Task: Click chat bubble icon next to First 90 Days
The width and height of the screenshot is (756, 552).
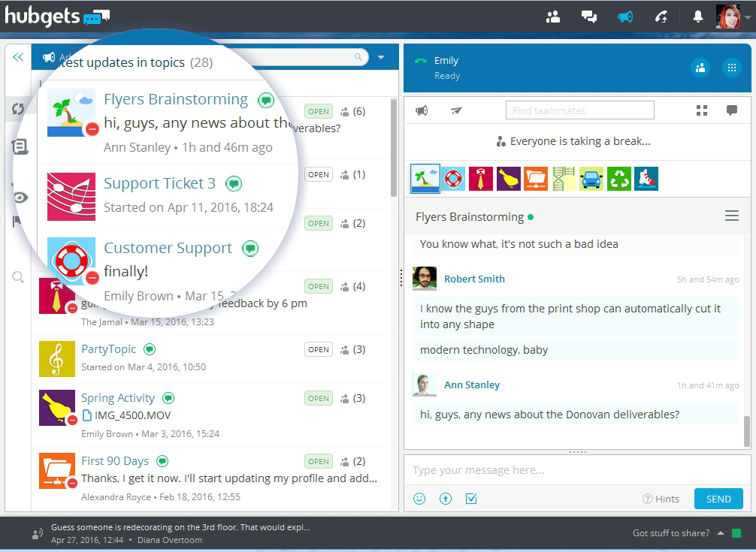Action: click(162, 461)
